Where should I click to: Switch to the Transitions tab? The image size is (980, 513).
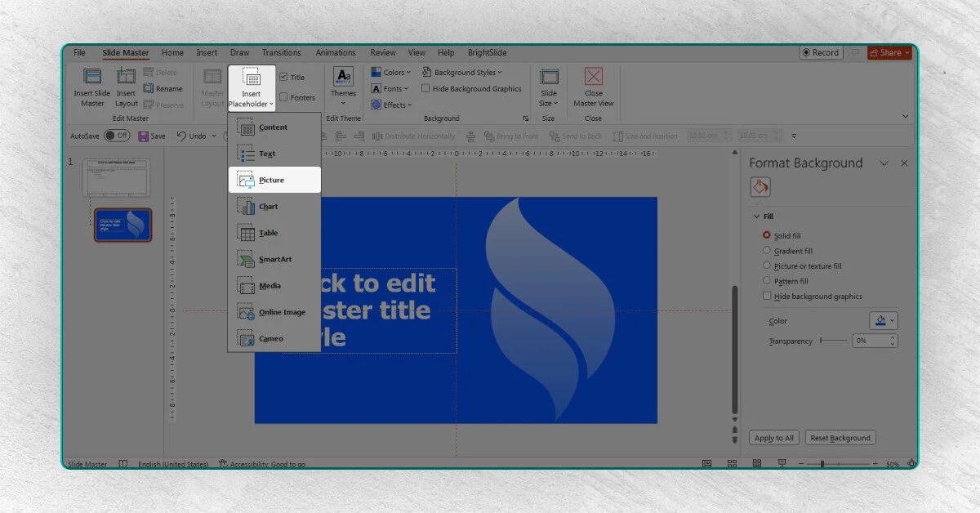click(x=281, y=53)
